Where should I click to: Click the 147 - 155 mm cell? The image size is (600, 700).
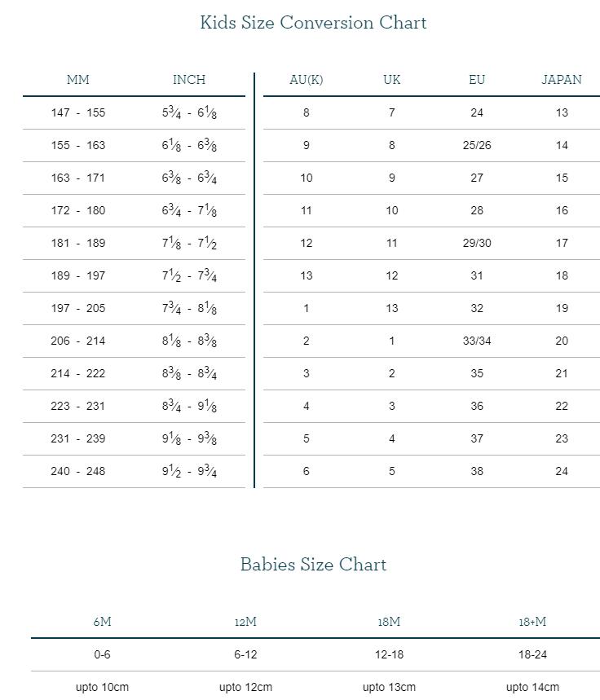pyautogui.click(x=78, y=112)
